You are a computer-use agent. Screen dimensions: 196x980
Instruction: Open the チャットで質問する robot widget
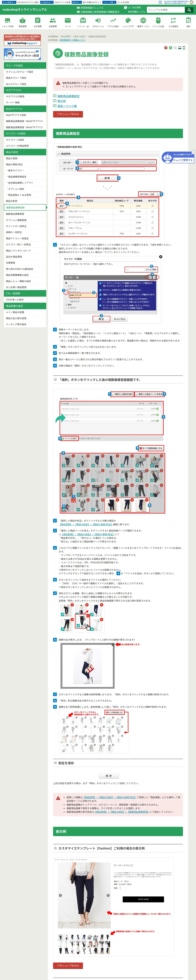178,157
